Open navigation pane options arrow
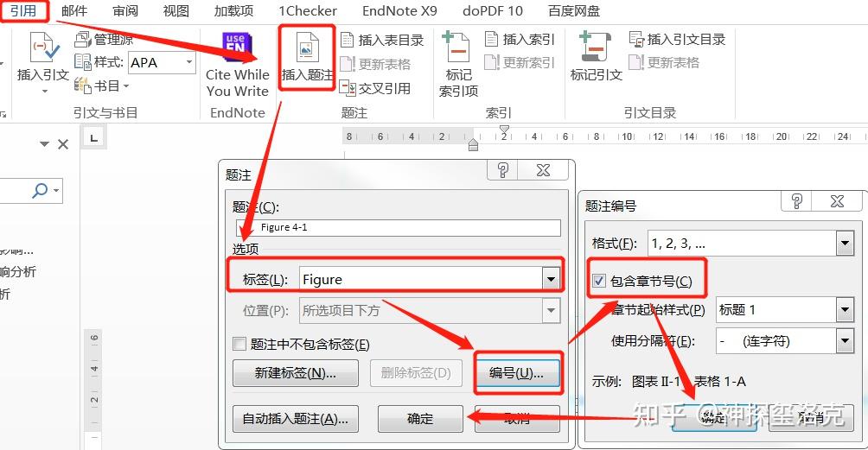868x450 pixels. (x=44, y=144)
